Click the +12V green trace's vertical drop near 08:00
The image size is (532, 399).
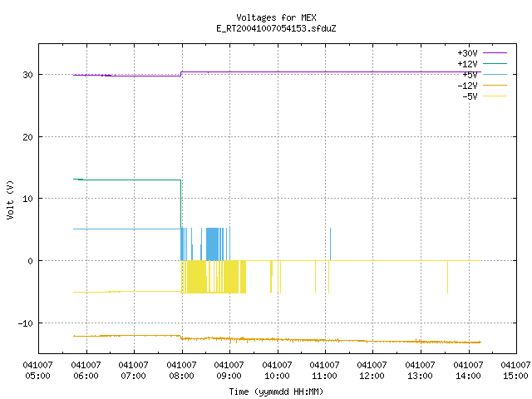coord(181,204)
